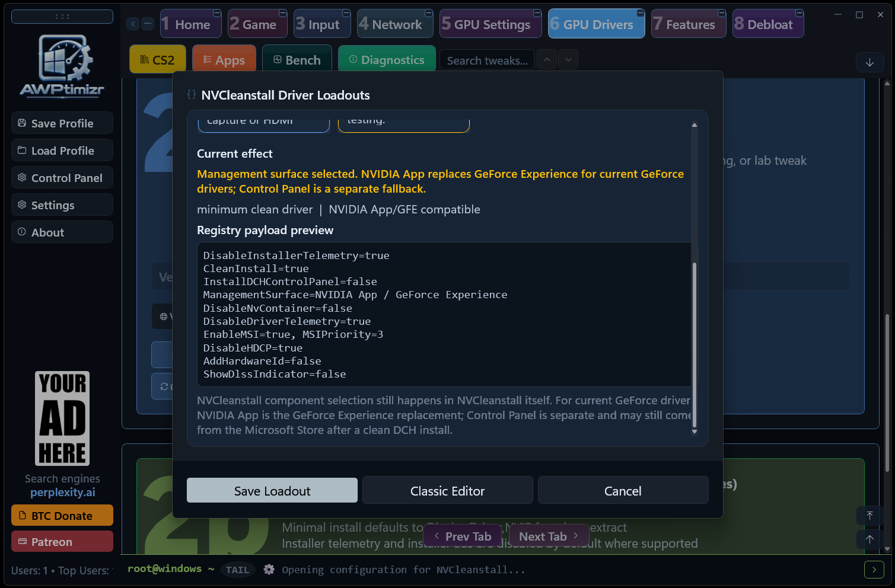The height and width of the screenshot is (588, 895).
Task: Click the TAIL badge in terminal bar
Action: tap(238, 570)
